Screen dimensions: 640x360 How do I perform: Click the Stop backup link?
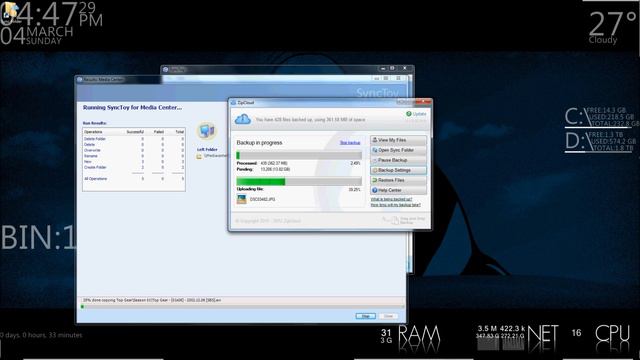pos(350,143)
